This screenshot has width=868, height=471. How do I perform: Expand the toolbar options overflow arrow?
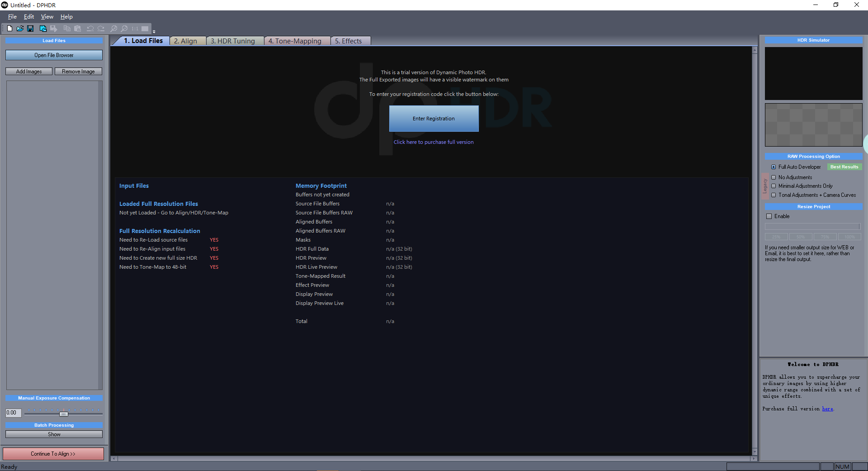click(154, 31)
